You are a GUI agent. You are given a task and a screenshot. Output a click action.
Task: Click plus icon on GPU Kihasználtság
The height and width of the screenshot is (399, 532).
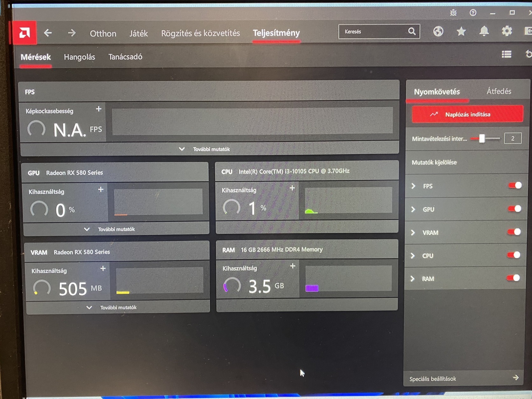coord(101,189)
